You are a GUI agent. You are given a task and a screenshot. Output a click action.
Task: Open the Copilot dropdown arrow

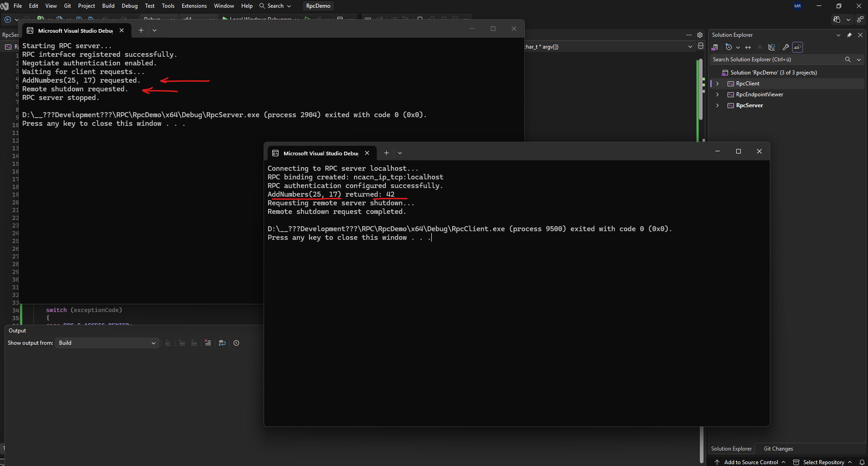coord(848,20)
